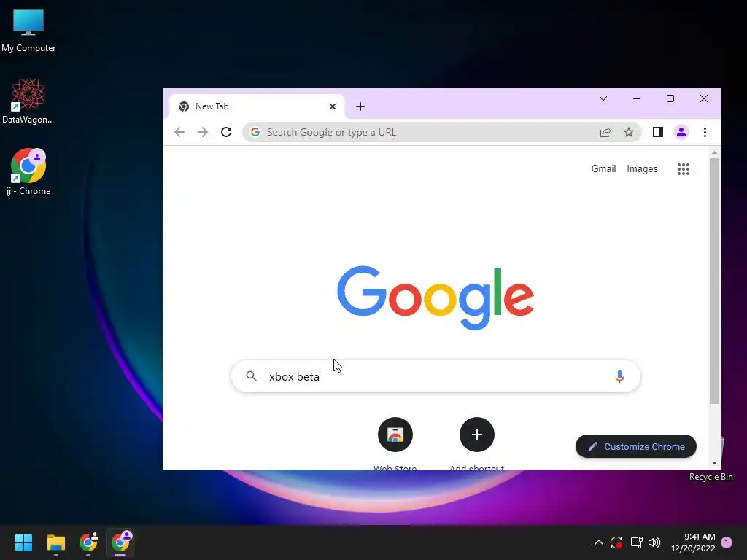Click the Chrome forward arrow button
The width and height of the screenshot is (747, 560).
point(203,132)
